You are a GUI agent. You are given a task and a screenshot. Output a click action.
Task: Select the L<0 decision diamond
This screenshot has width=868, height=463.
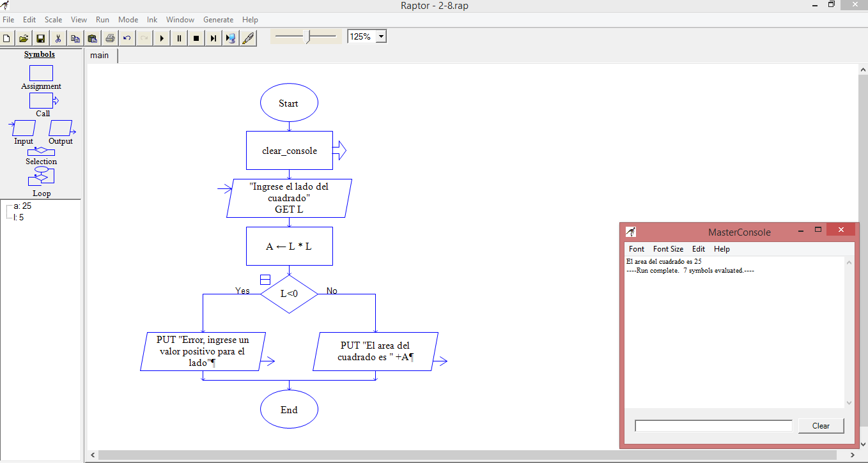tap(289, 294)
